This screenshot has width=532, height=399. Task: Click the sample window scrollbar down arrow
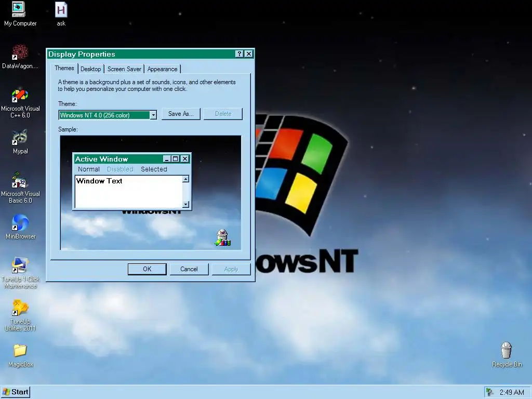click(185, 204)
